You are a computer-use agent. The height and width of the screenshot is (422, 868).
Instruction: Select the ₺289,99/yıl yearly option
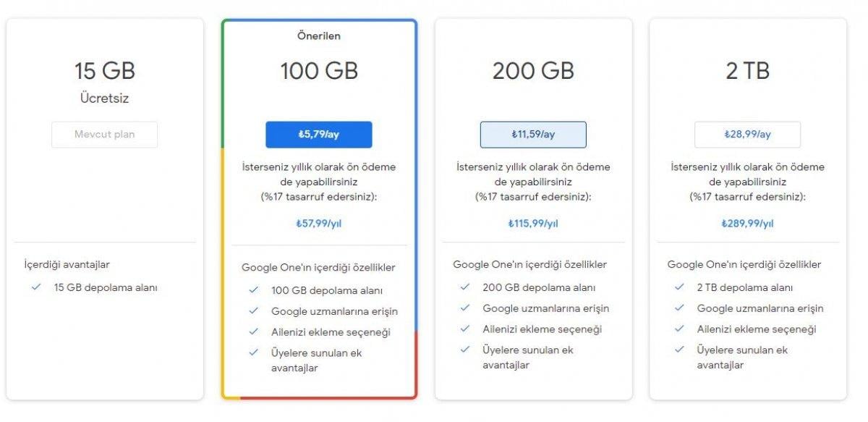point(746,224)
